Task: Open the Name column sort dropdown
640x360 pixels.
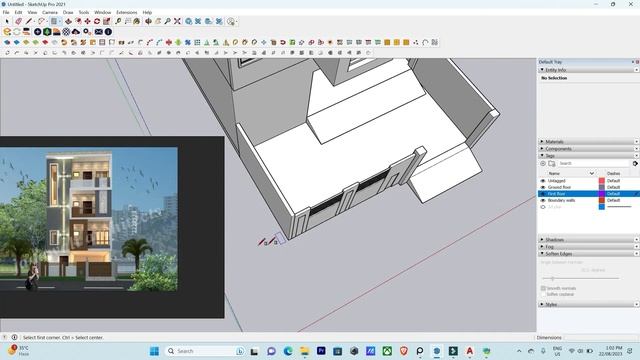Action: (x=592, y=173)
